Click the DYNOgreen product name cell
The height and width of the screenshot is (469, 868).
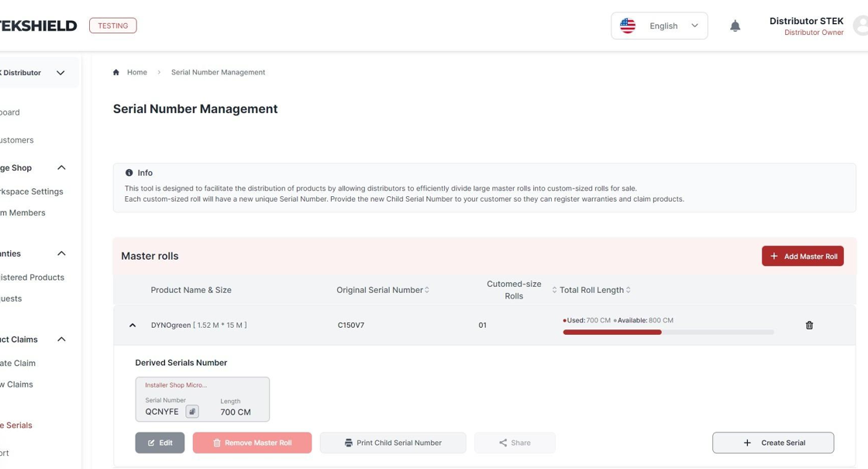198,325
